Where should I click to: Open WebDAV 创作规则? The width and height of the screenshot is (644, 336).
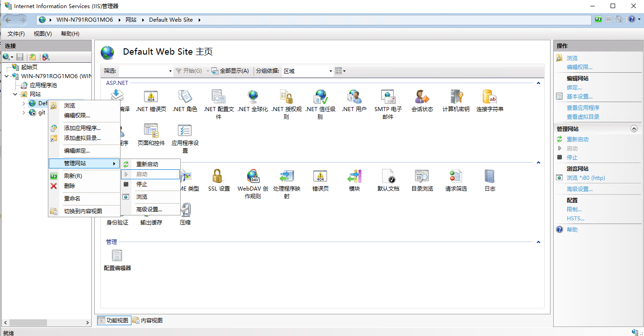tap(252, 177)
